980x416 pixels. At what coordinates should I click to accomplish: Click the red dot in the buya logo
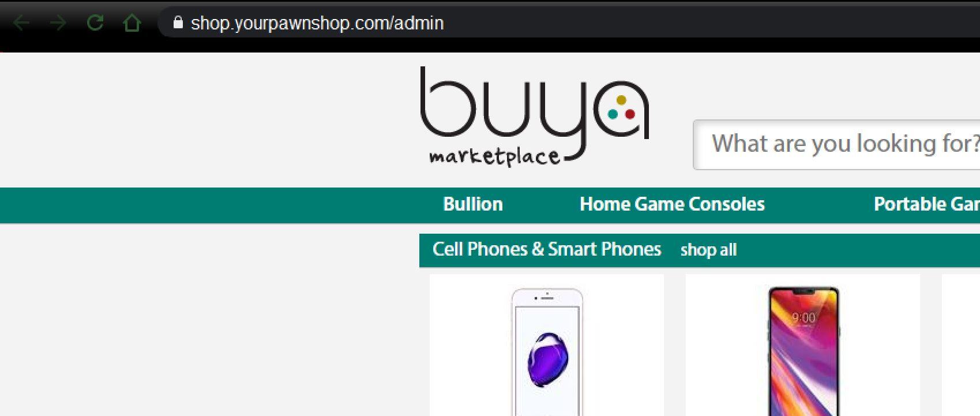click(x=630, y=114)
